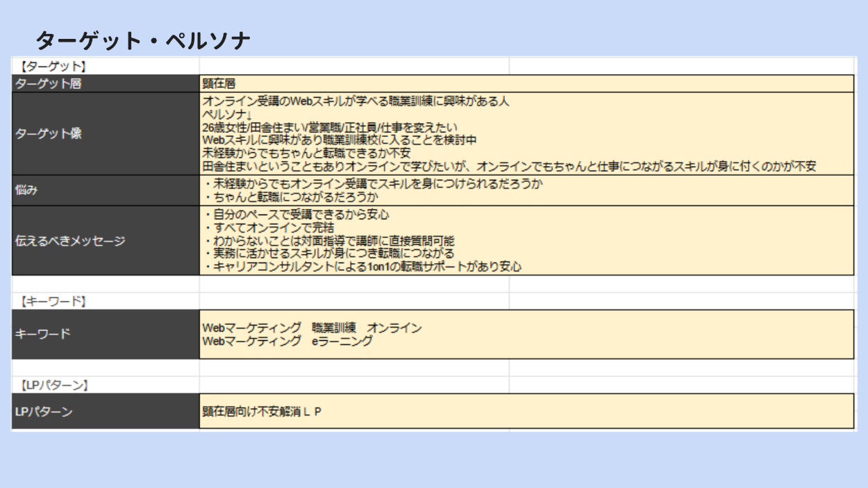Screen dimensions: 868x488
Task: Select the dark 伝えるべきメッセージ label cell
Action: 106,241
